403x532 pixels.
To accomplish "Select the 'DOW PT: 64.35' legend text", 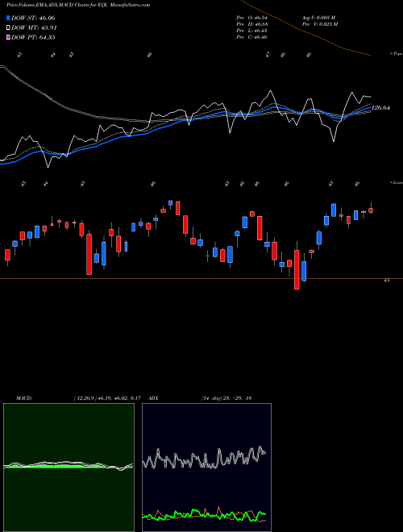I will [x=33, y=37].
